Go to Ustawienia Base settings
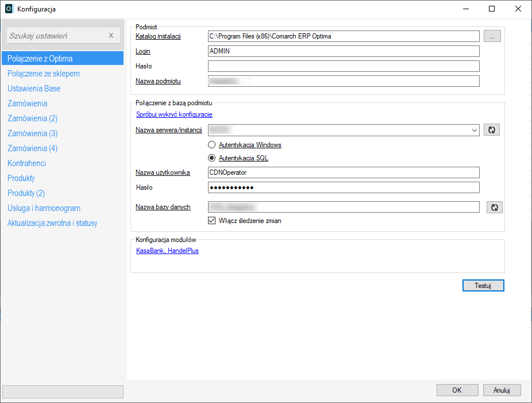Image resolution: width=532 pixels, height=403 pixels. click(x=34, y=89)
